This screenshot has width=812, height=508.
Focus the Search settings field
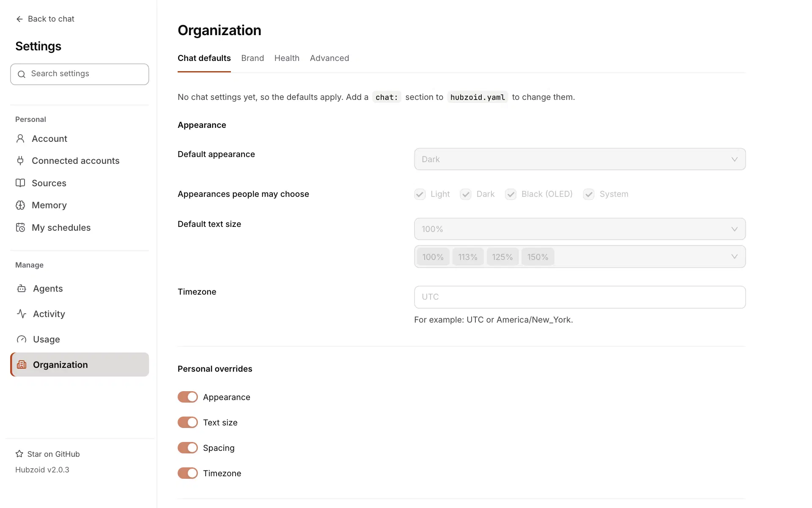[x=80, y=74]
